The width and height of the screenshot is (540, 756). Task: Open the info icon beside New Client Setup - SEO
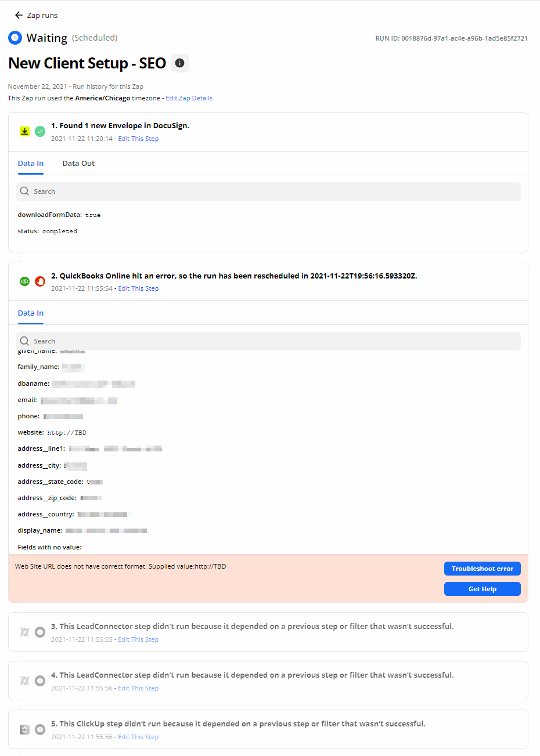pyautogui.click(x=180, y=63)
